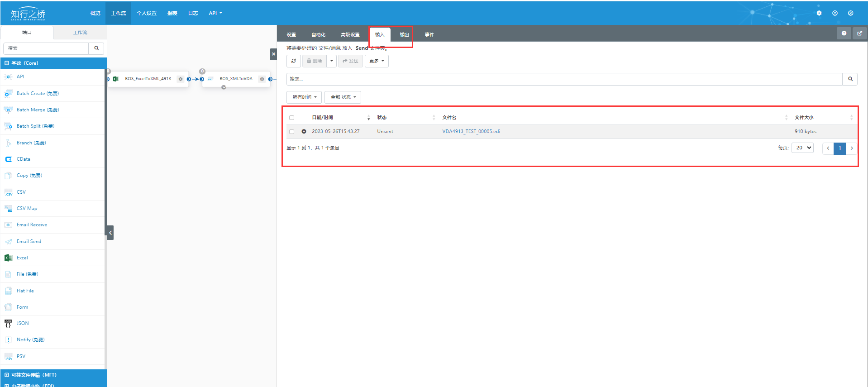Open the 全部 状态 filter dropdown
Screen dimensions: 868x387
click(x=343, y=97)
